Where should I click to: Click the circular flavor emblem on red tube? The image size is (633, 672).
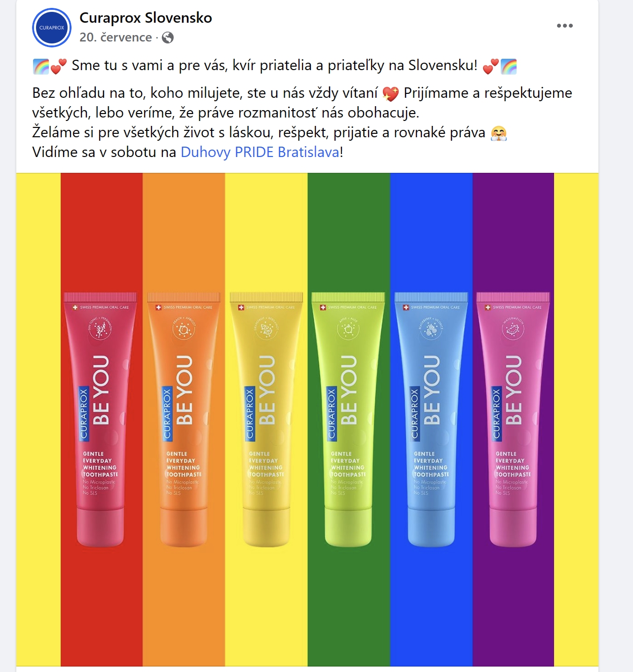101,328
